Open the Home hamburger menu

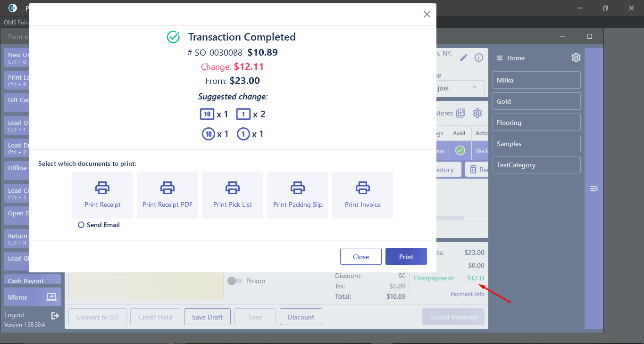[x=499, y=58]
